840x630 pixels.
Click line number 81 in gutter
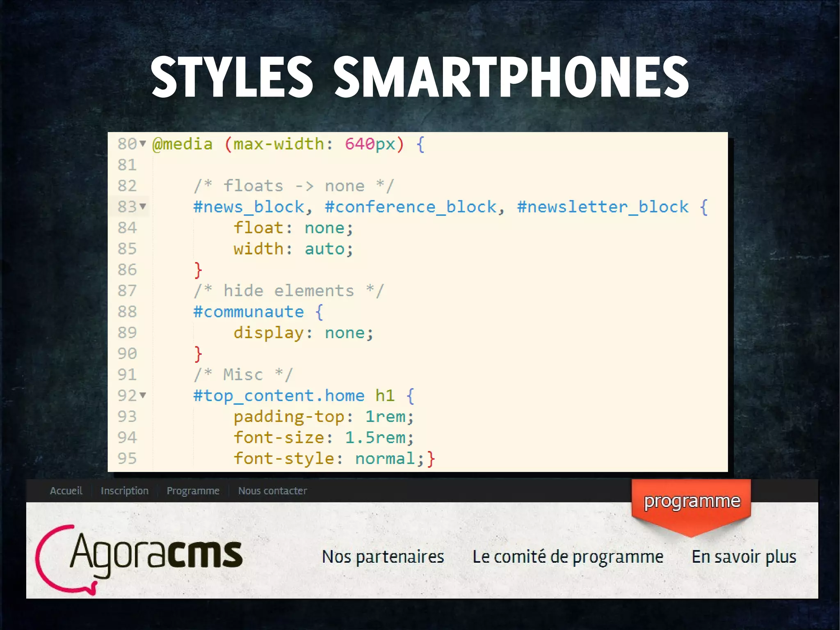127,165
